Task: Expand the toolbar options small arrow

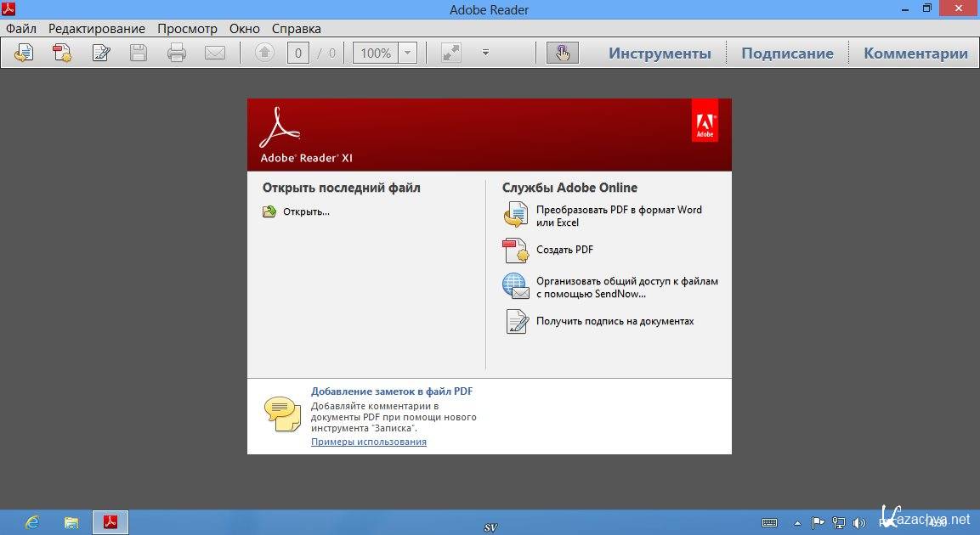Action: (485, 53)
